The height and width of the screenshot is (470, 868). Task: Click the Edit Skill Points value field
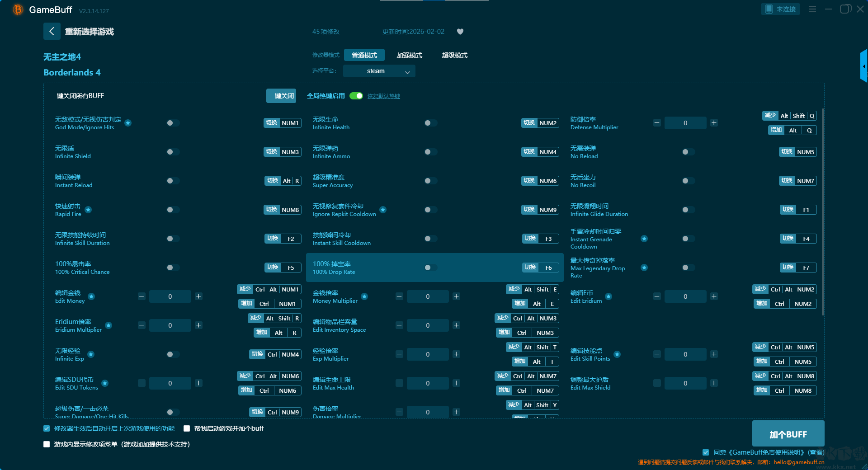[685, 354]
